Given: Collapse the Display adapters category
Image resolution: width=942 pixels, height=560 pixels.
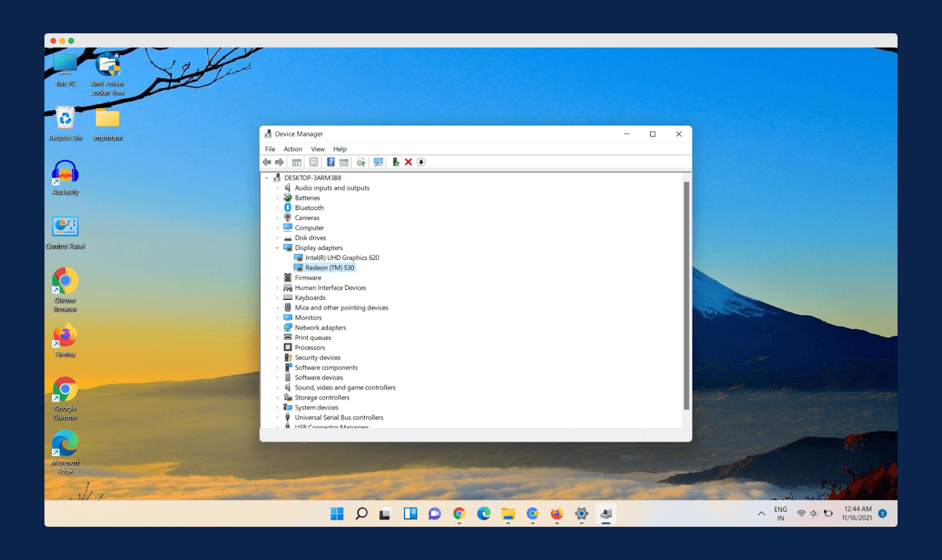Looking at the screenshot, I should click(277, 248).
